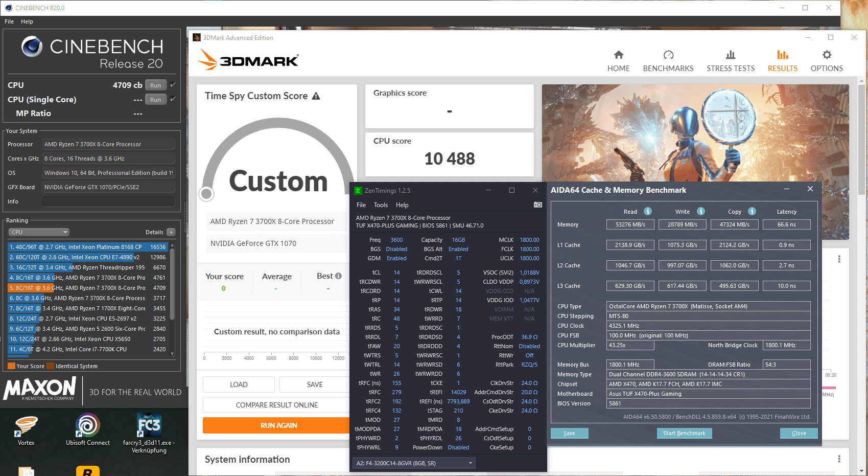
Task: Click the ZenTimings screenshot camera icon
Action: pyautogui.click(x=538, y=205)
